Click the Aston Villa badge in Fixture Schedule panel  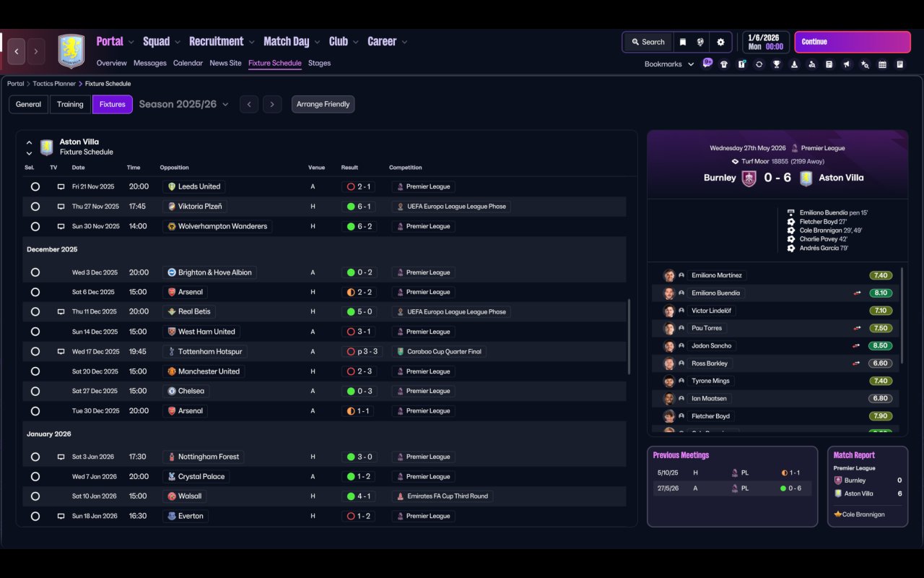point(47,147)
